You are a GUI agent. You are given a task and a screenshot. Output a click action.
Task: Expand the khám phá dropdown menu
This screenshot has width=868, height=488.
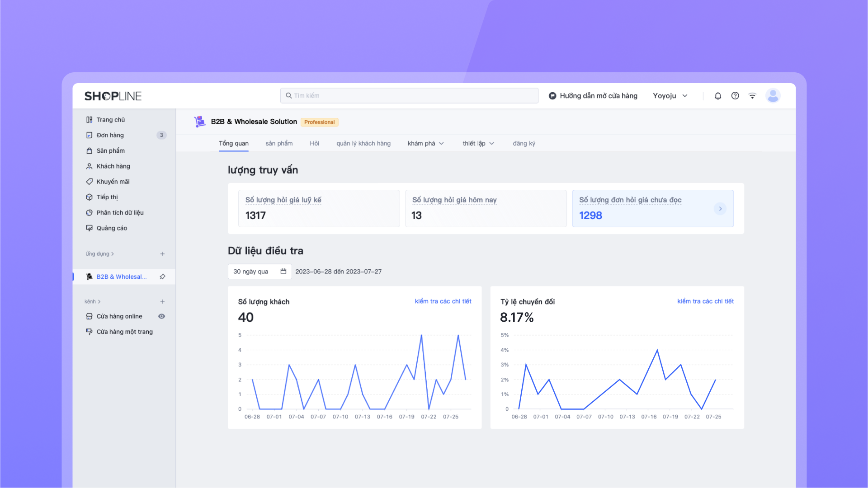[425, 143]
